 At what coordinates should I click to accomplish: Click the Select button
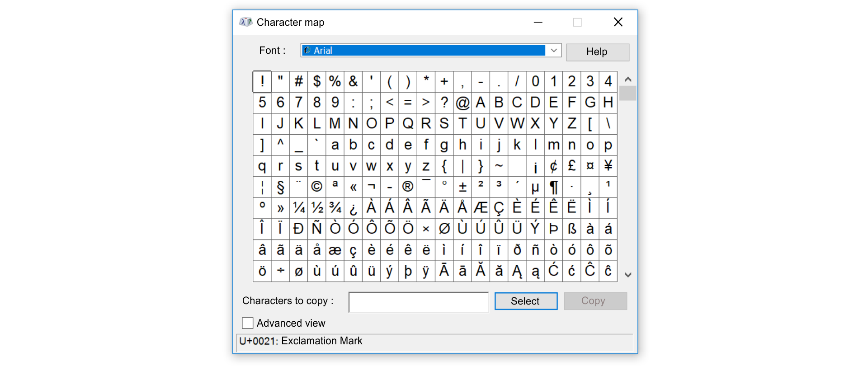click(526, 301)
